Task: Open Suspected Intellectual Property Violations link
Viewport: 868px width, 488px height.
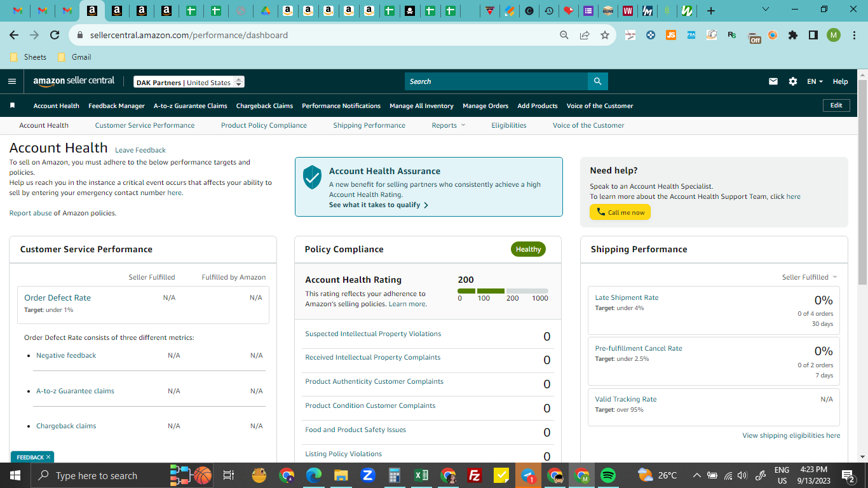Action: coord(373,334)
